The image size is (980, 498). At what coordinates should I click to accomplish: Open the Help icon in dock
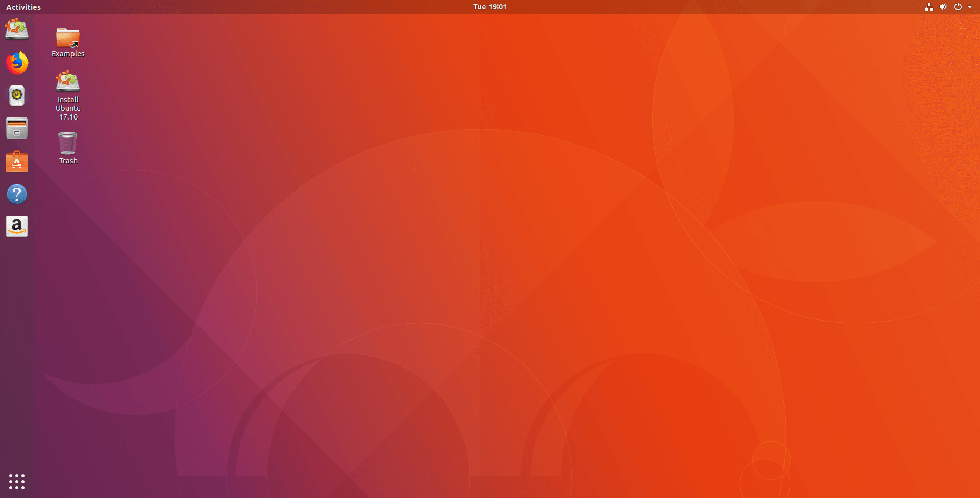pyautogui.click(x=17, y=194)
